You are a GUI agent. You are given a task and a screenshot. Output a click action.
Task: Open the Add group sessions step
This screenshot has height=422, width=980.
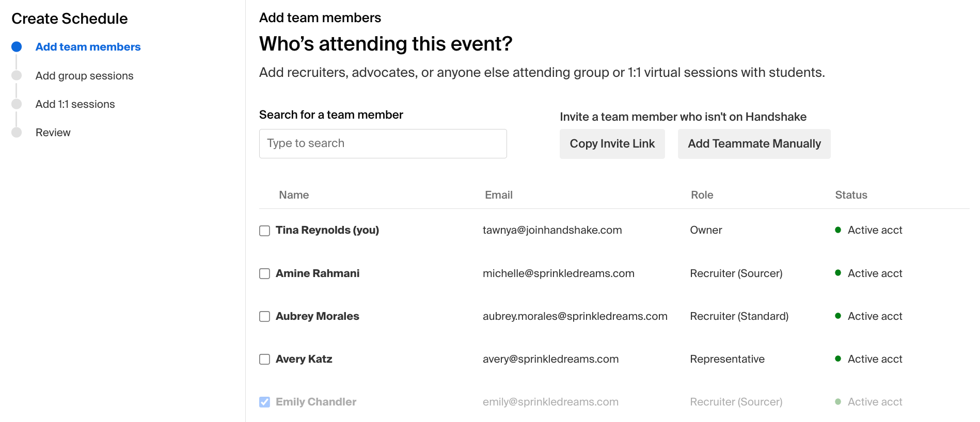[84, 75]
